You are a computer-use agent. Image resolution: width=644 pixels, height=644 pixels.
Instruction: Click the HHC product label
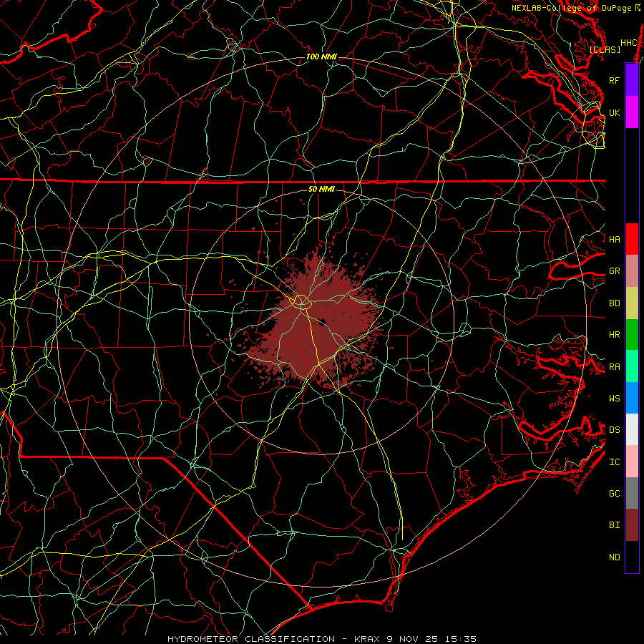(x=629, y=43)
